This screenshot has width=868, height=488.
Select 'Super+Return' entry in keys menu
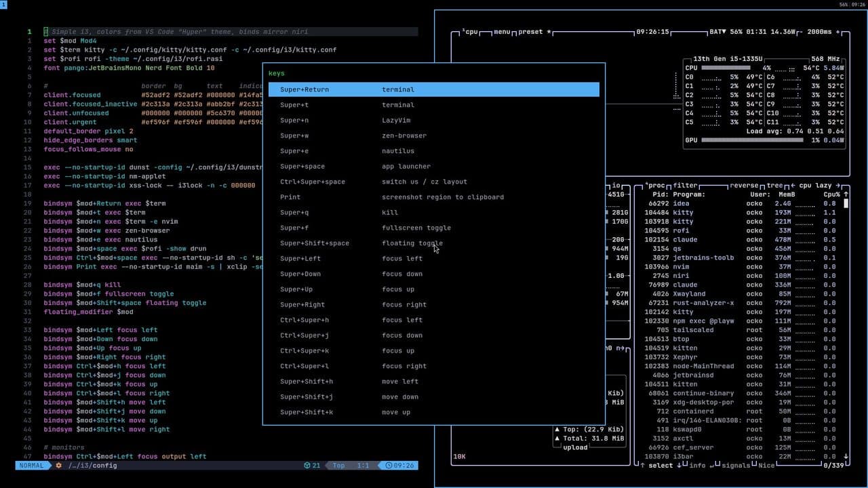(434, 89)
